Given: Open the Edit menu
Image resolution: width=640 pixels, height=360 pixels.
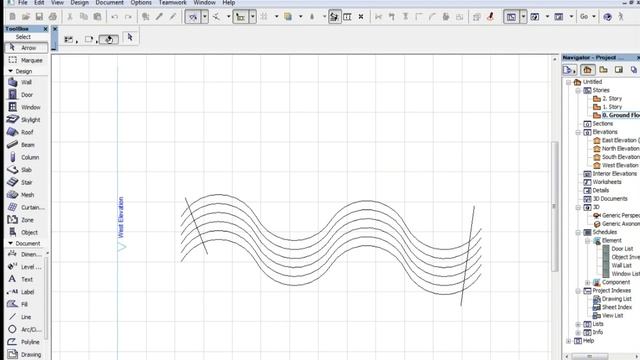Looking at the screenshot, I should pyautogui.click(x=39, y=2).
